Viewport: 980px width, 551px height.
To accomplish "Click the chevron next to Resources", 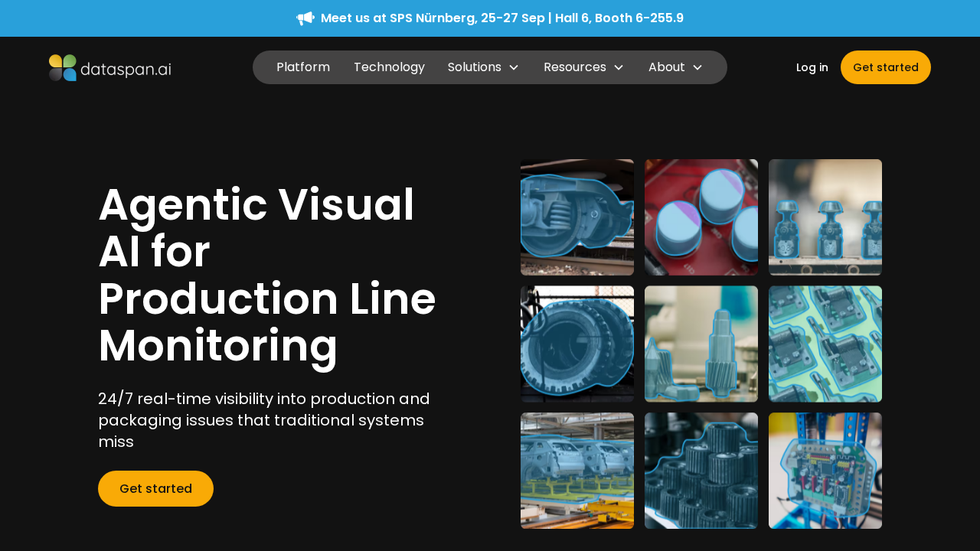I will click(x=619, y=67).
